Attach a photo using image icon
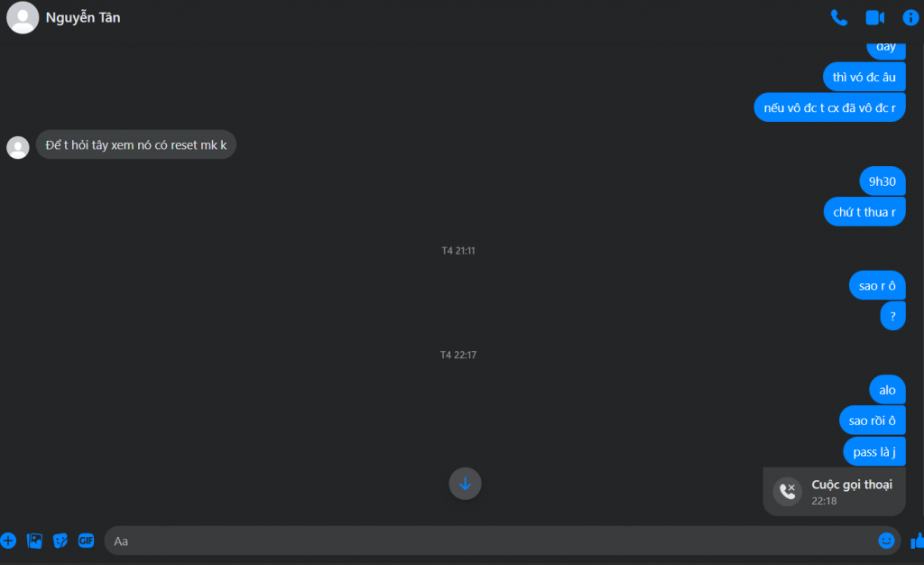Image resolution: width=924 pixels, height=565 pixels. pos(34,541)
